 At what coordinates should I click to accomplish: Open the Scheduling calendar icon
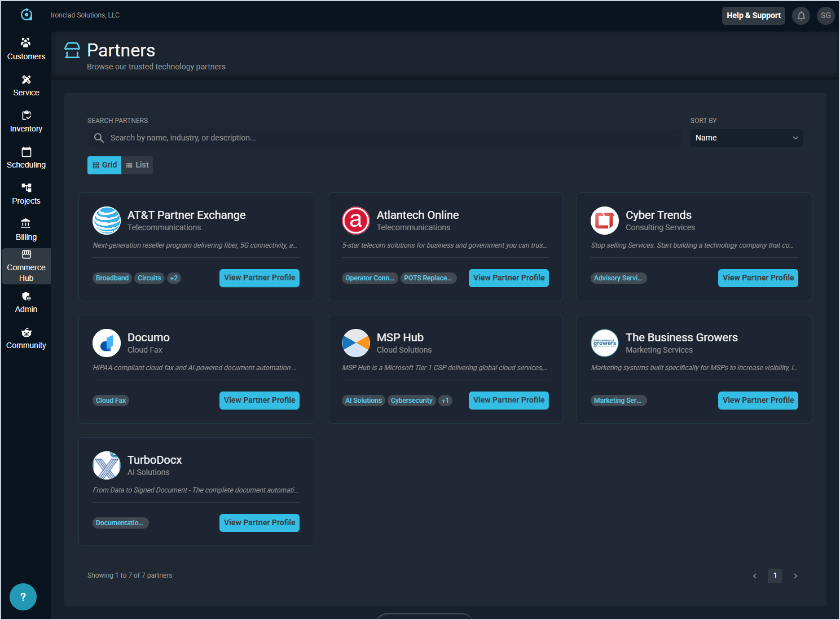[x=26, y=152]
